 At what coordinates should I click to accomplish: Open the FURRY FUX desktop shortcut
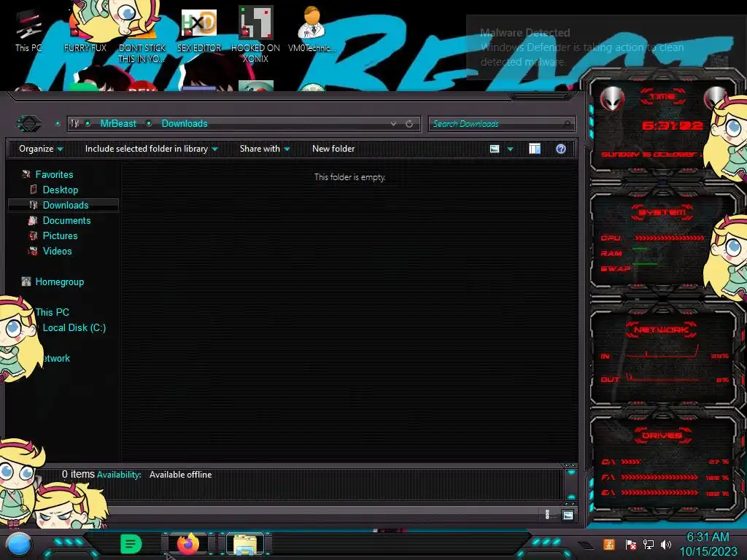(85, 28)
